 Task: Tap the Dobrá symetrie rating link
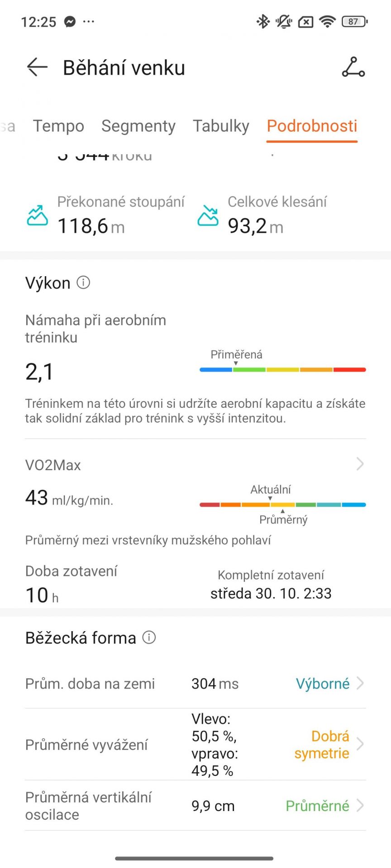[322, 745]
